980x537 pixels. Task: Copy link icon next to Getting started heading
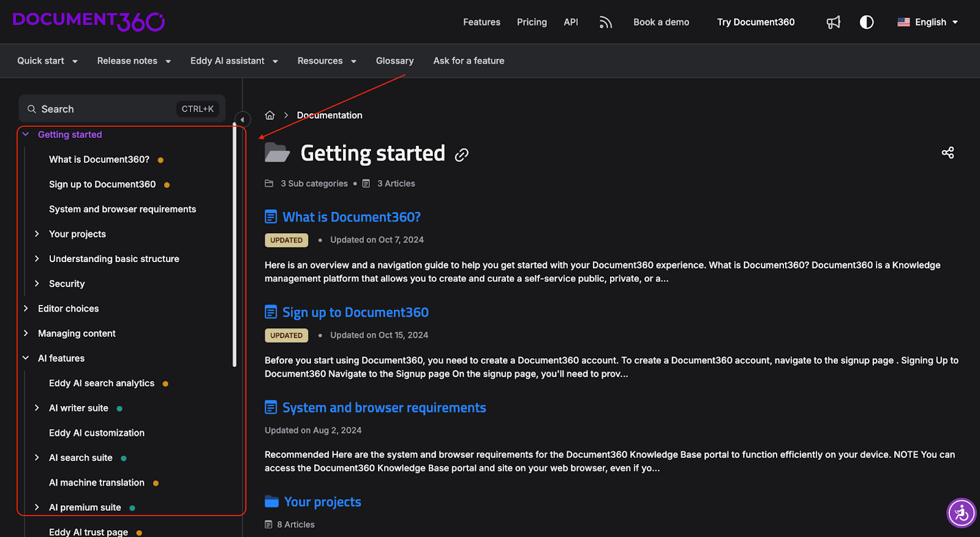pos(462,155)
